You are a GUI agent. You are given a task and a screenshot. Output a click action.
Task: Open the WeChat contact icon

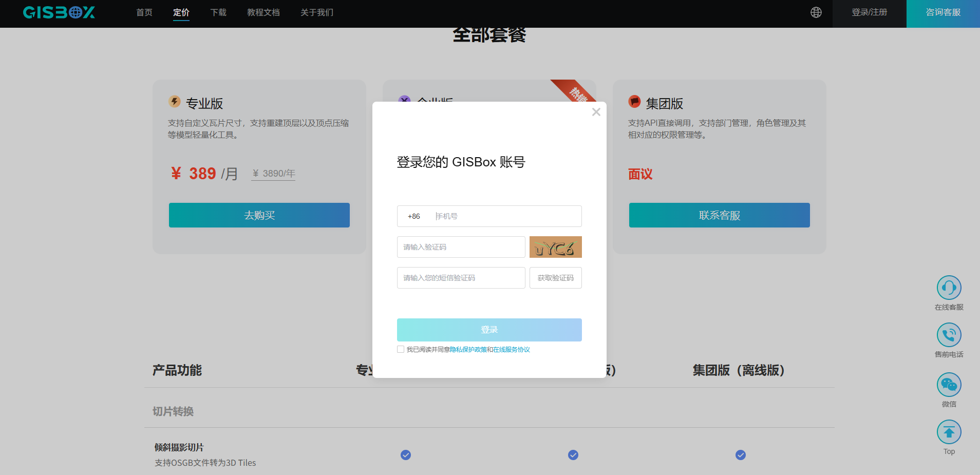pyautogui.click(x=949, y=385)
